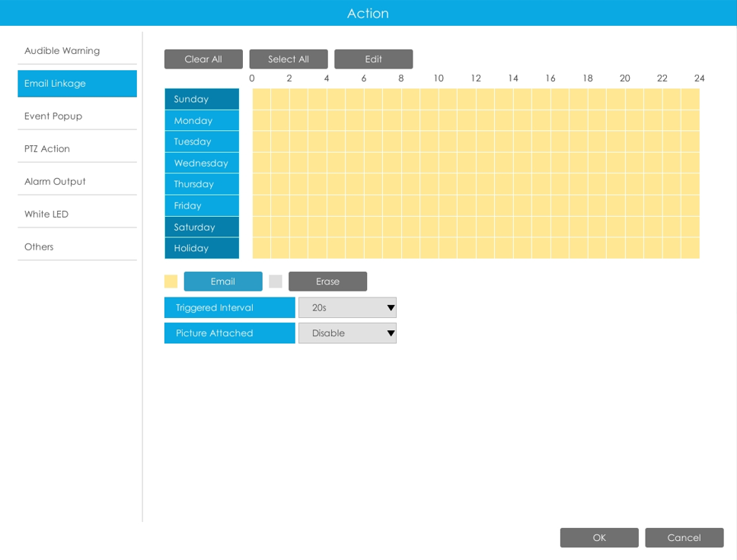Select the Saturday schedule row label

(202, 227)
